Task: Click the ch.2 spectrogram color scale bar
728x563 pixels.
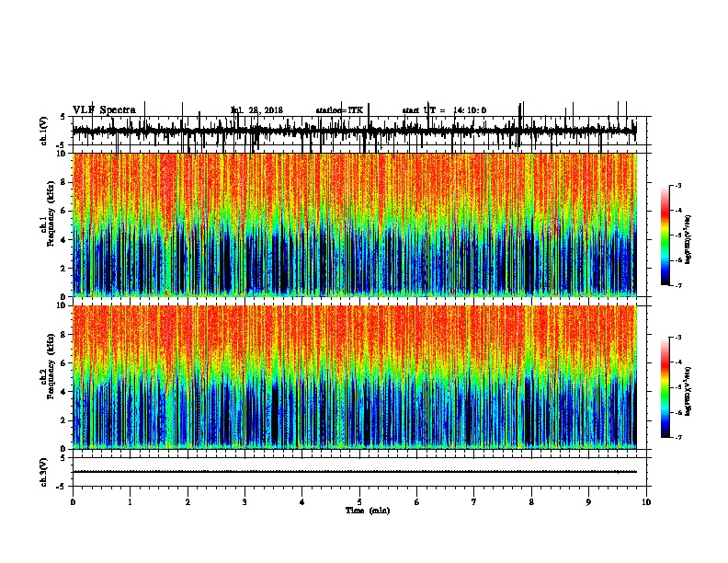Action: [x=665, y=387]
